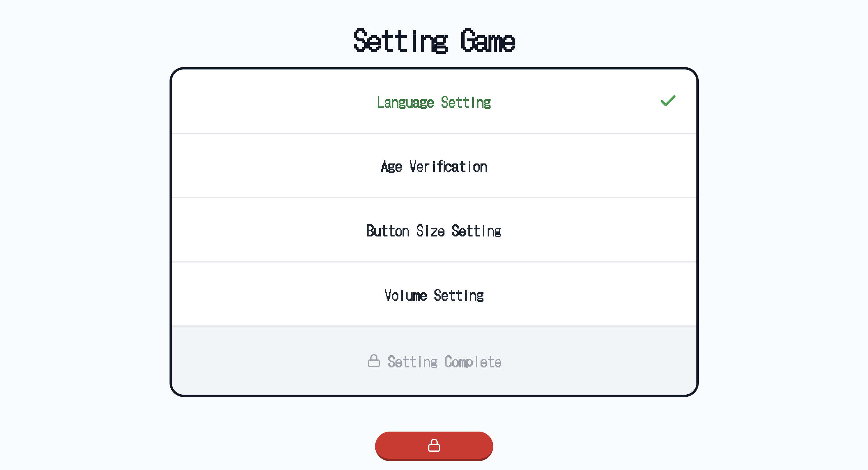Pick Button Size Setting from the list
Image resolution: width=868 pixels, height=470 pixels.
[434, 231]
